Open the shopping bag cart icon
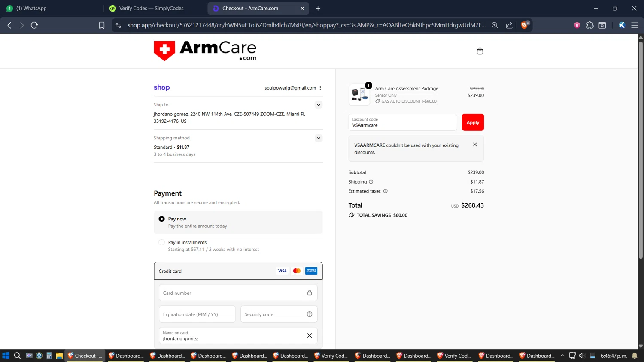Viewport: 644px width, 362px height. coord(480,51)
